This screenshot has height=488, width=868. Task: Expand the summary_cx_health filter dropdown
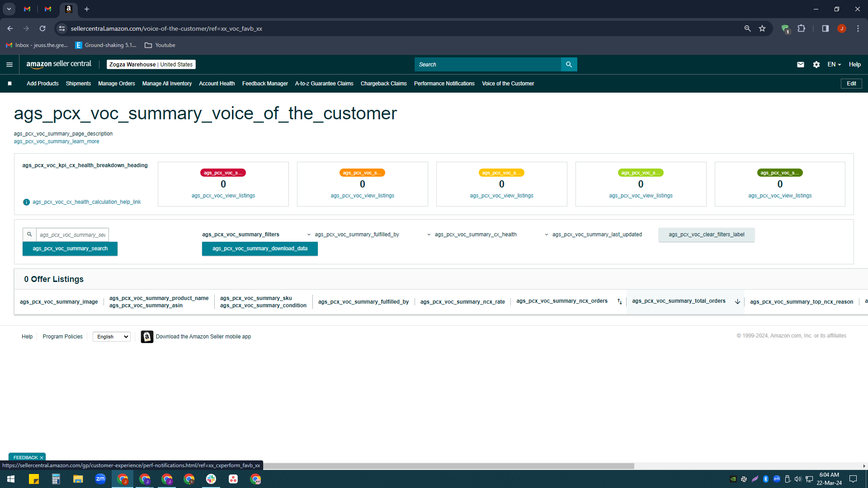[472, 235]
